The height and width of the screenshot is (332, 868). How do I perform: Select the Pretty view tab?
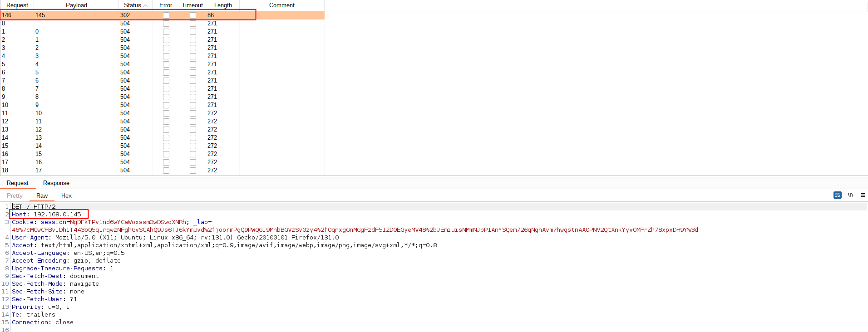click(15, 196)
